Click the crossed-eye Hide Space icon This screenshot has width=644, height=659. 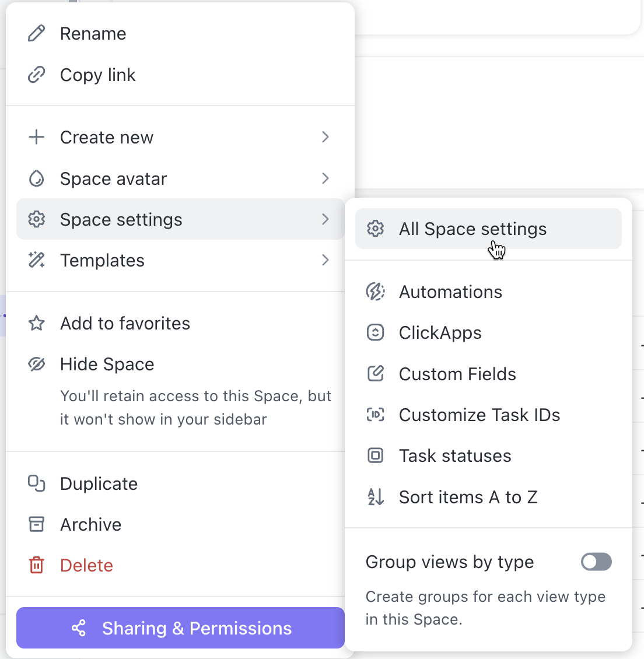(x=37, y=364)
